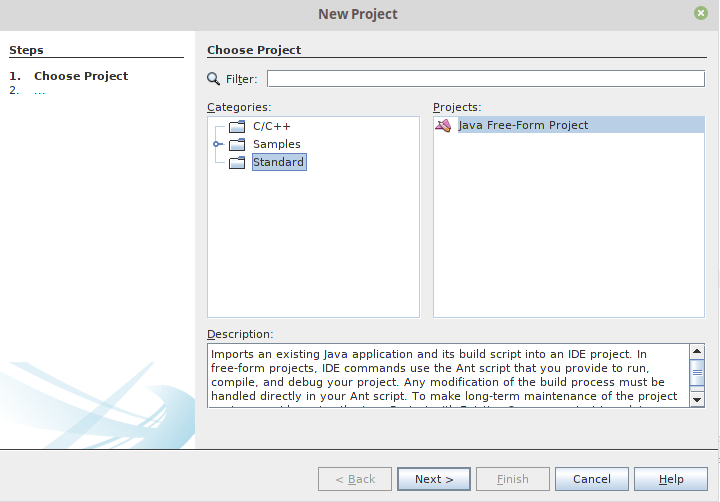Click the Choose Project step in Steps
The image size is (720, 502).
(x=81, y=76)
